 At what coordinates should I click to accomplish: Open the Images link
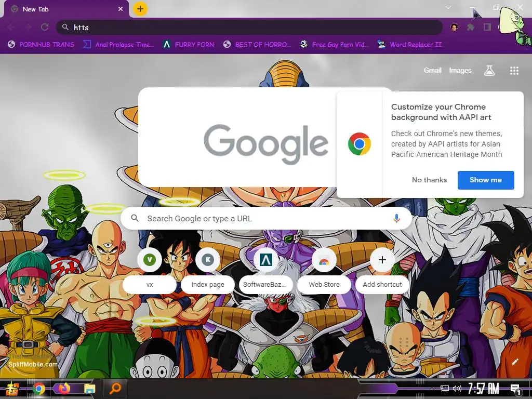(460, 70)
